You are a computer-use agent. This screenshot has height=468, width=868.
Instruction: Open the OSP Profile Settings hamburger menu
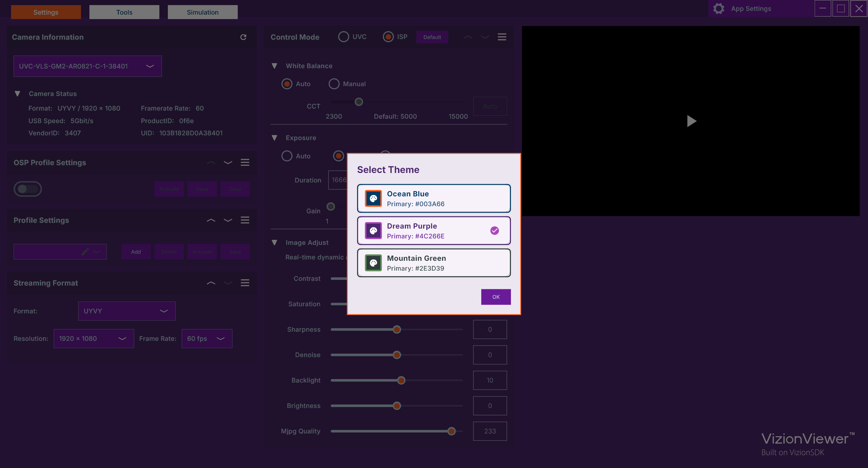coord(245,162)
